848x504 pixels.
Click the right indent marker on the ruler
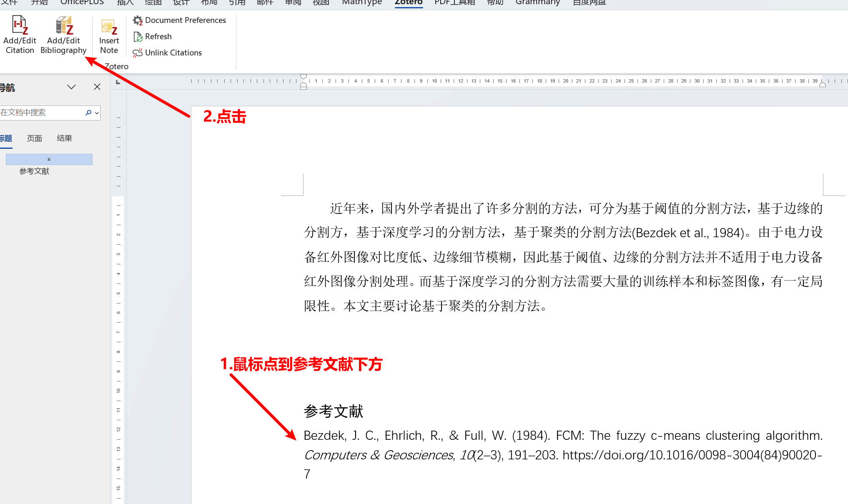[x=822, y=85]
